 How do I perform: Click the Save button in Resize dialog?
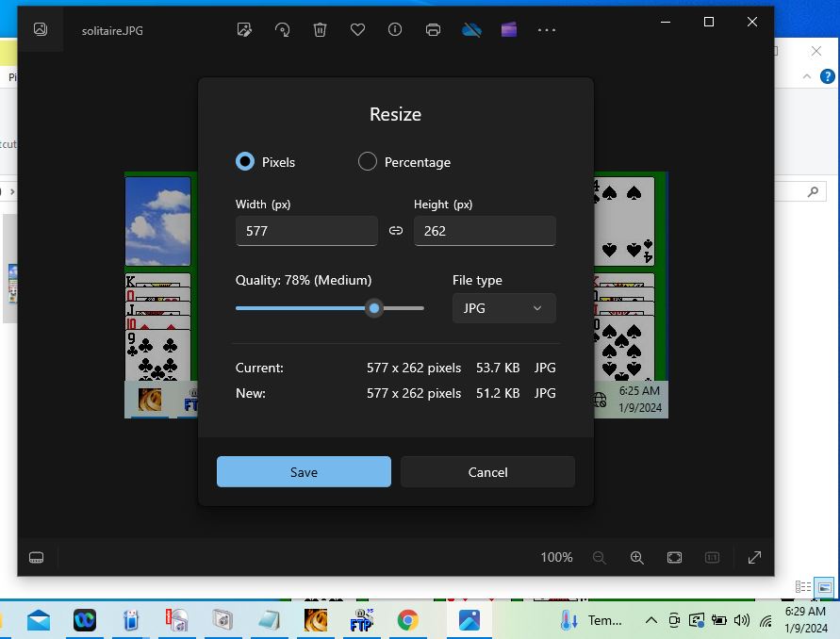pos(304,472)
